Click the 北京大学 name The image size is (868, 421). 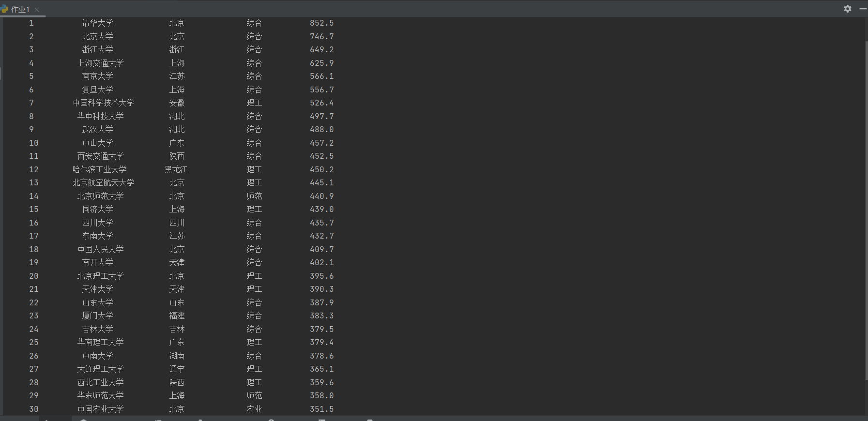click(x=97, y=36)
